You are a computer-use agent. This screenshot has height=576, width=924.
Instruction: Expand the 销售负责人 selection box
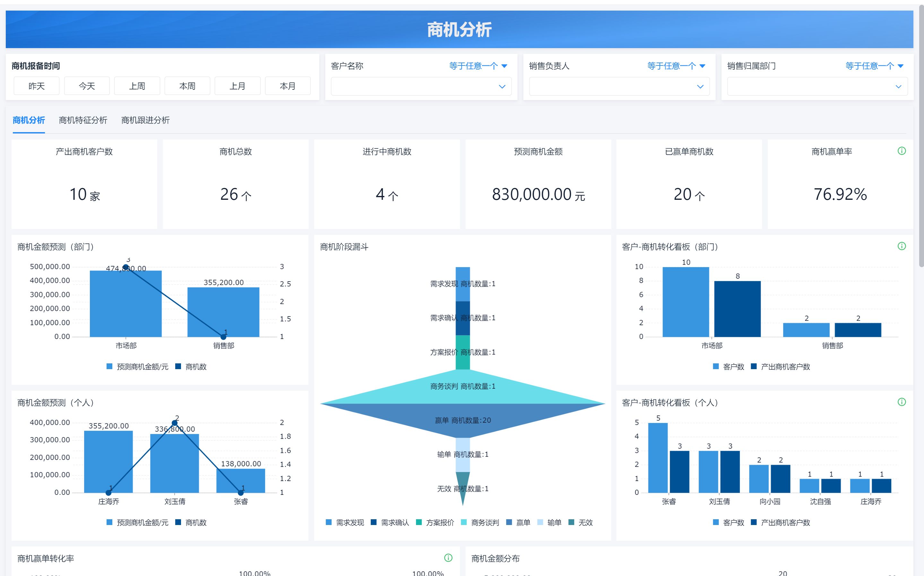tap(619, 87)
